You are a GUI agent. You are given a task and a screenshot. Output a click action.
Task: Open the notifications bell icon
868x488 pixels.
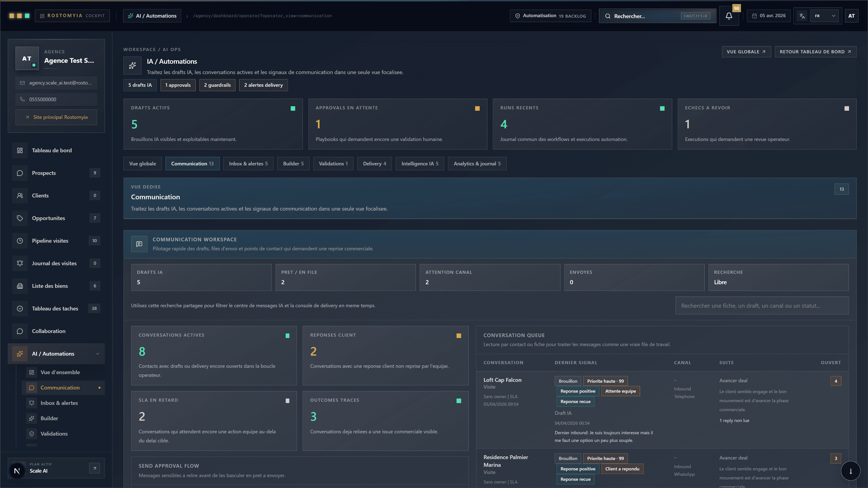729,16
